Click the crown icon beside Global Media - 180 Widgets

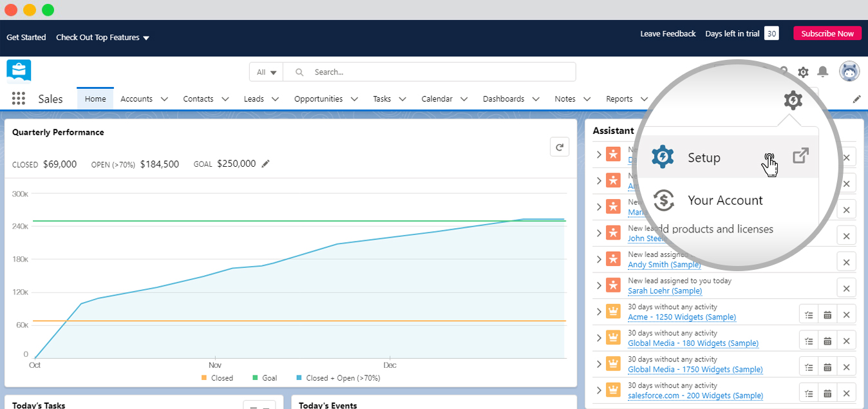pyautogui.click(x=614, y=338)
